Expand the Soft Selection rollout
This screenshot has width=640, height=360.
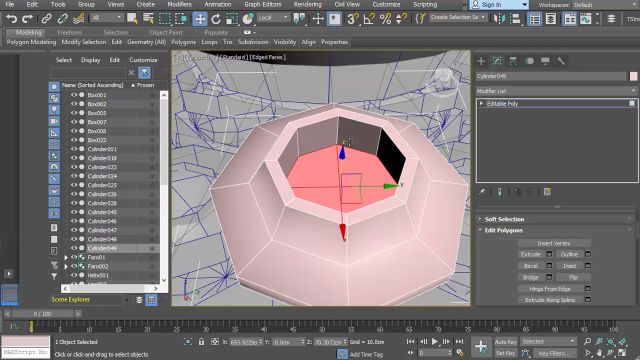504,219
